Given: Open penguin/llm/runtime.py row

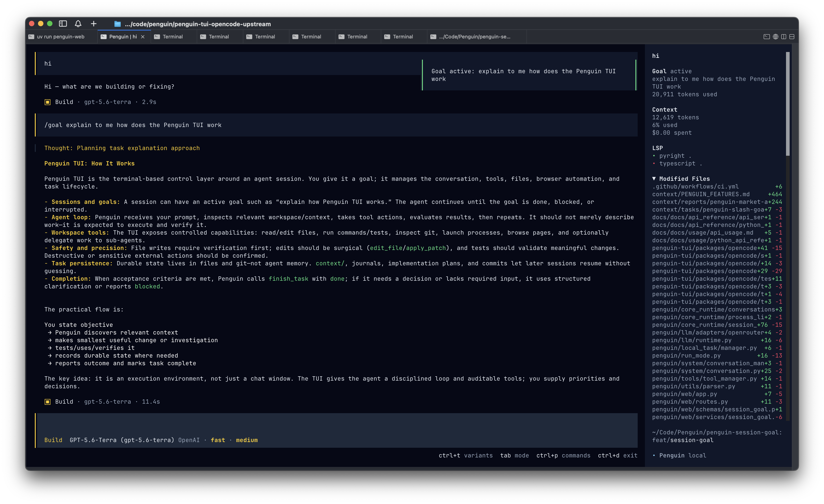Looking at the screenshot, I should pyautogui.click(x=717, y=340).
